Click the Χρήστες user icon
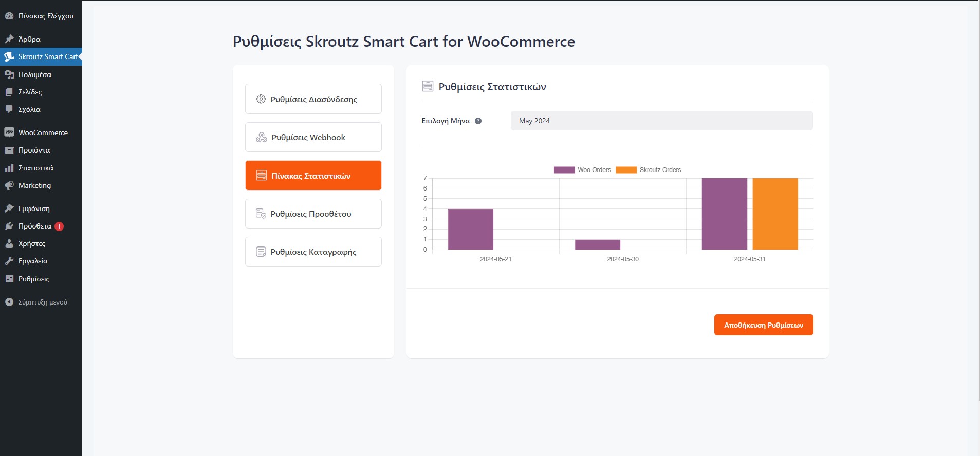Image resolution: width=980 pixels, height=456 pixels. 9,244
